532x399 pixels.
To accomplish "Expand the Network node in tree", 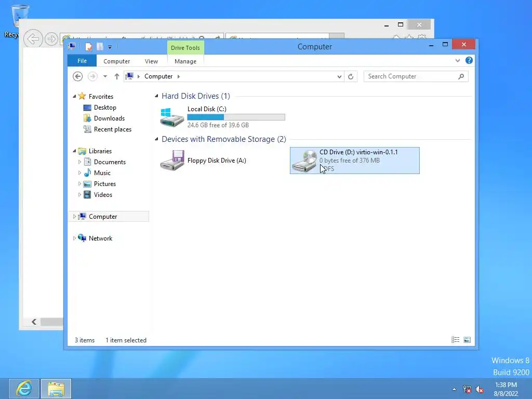I will click(x=74, y=238).
